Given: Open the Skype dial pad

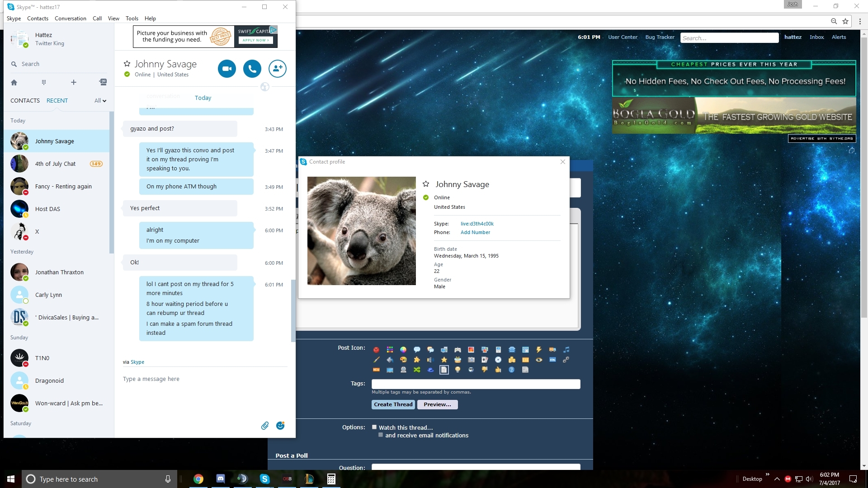Looking at the screenshot, I should pos(44,82).
